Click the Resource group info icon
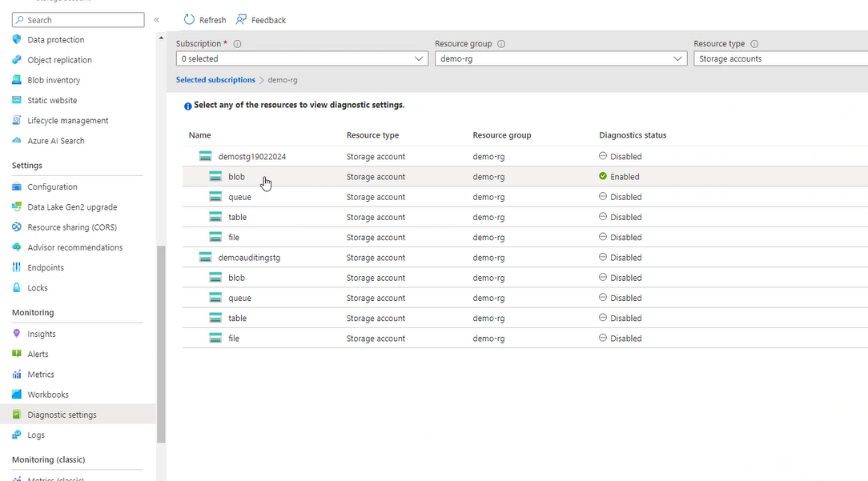Viewport: 868px width, 481px height. (501, 44)
